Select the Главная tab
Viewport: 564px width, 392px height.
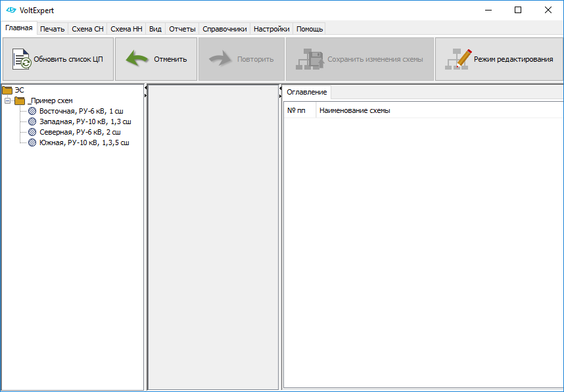[18, 28]
